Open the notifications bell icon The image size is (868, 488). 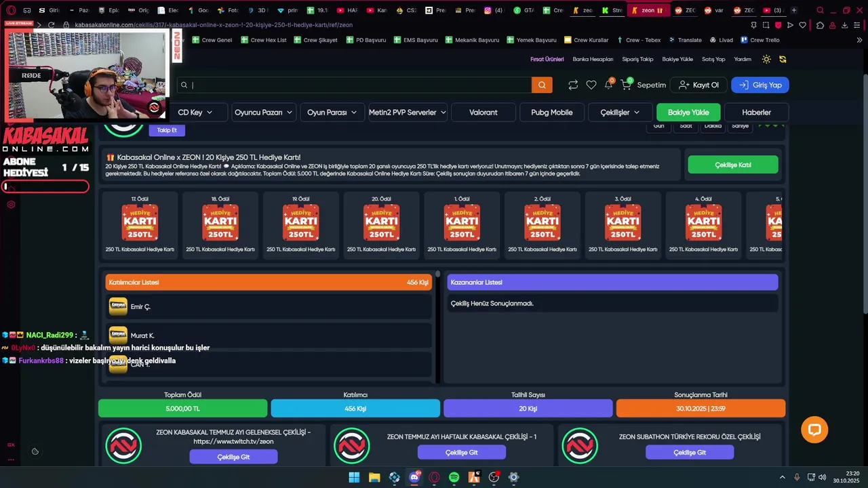tap(609, 84)
